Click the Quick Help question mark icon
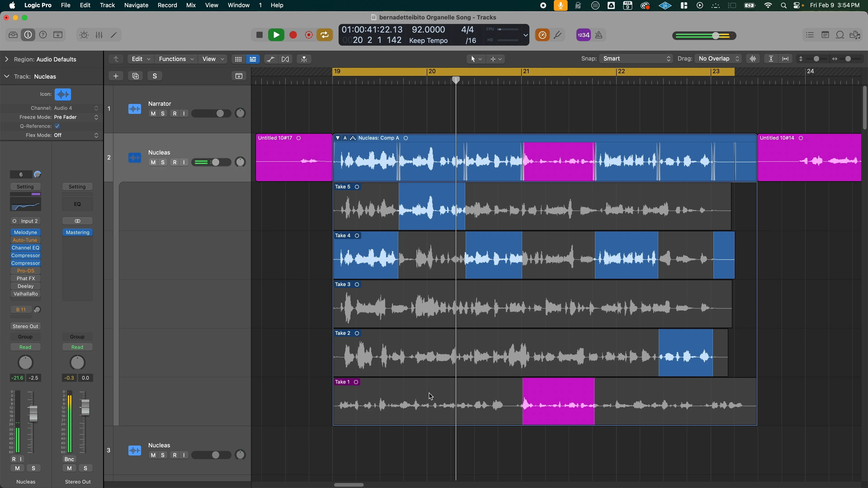This screenshot has width=868, height=488. coord(43,35)
